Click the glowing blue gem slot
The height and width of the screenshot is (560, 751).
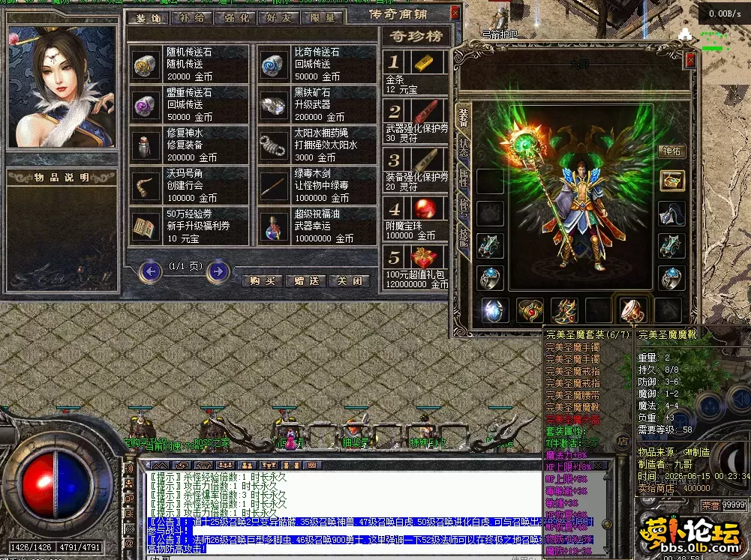tap(494, 310)
